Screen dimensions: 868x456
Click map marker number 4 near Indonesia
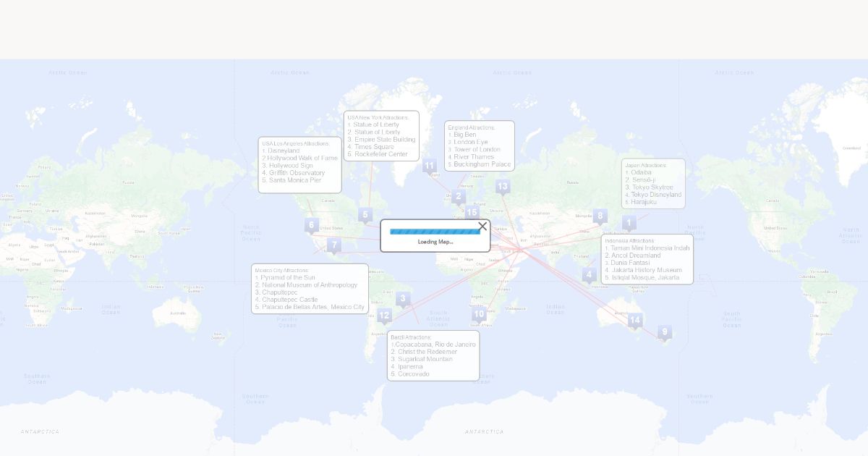click(590, 275)
